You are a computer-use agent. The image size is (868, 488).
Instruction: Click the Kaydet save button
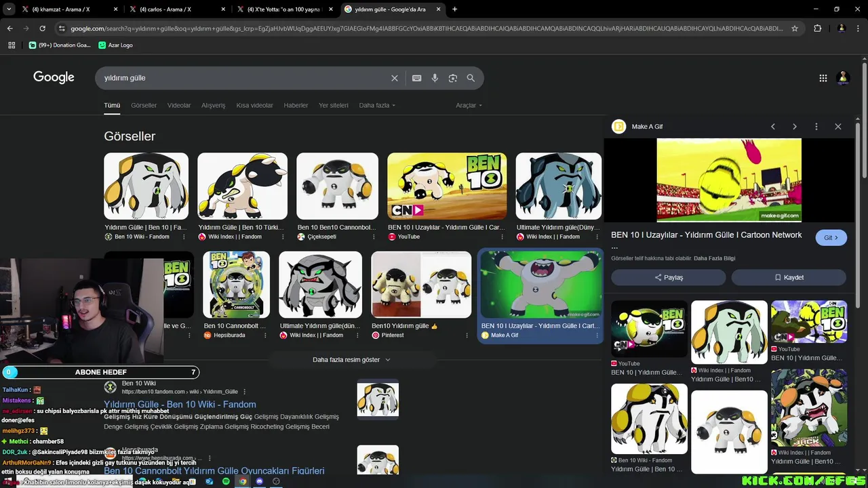(789, 277)
